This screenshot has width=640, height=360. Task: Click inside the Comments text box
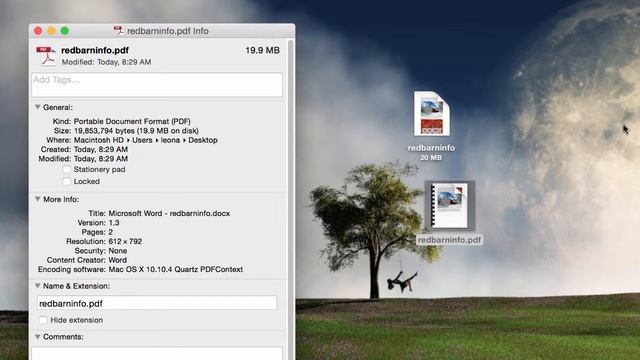coord(157,353)
